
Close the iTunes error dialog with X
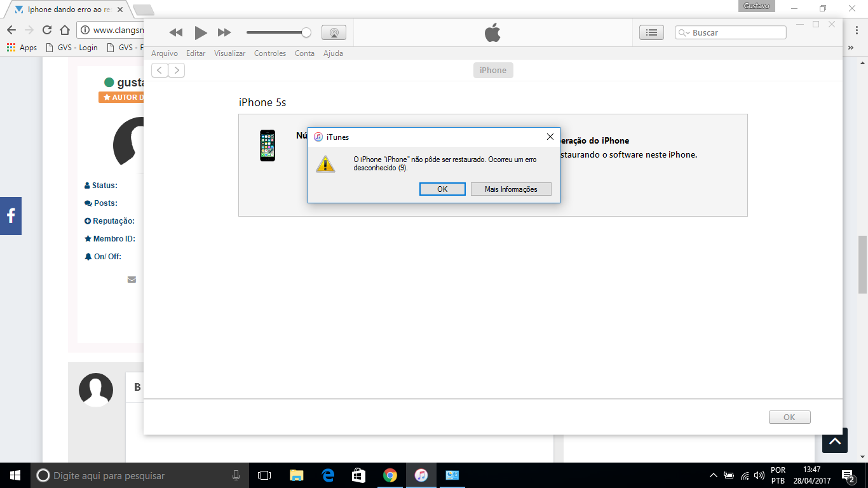[550, 137]
